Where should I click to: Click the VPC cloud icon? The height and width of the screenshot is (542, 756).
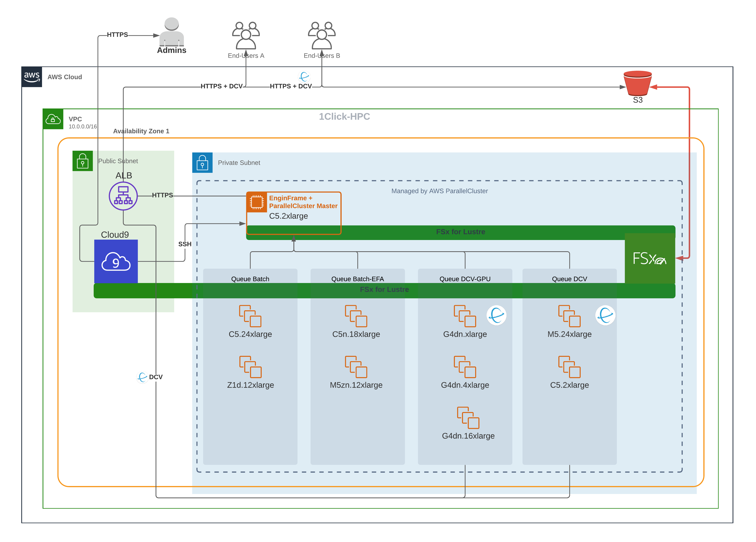pos(53,119)
